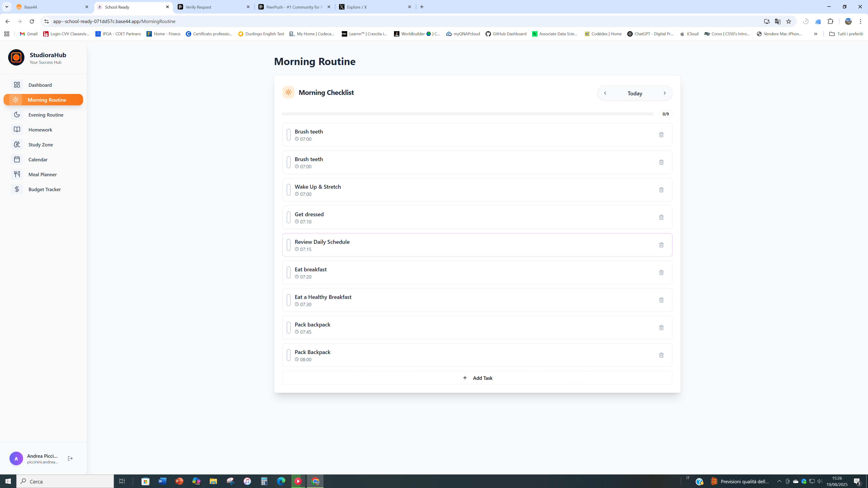Open Windows Start menu
This screenshot has width=868, height=488.
pos(8,481)
